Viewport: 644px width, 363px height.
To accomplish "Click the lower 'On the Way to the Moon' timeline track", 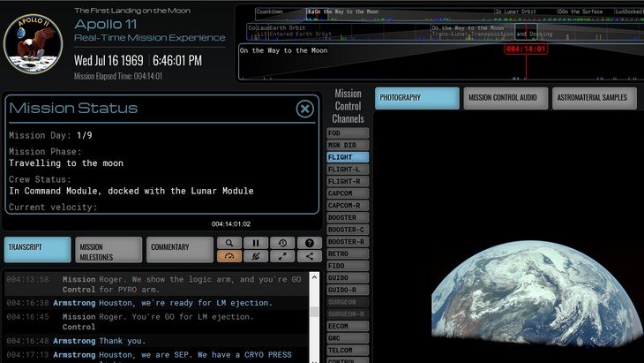I will (284, 50).
